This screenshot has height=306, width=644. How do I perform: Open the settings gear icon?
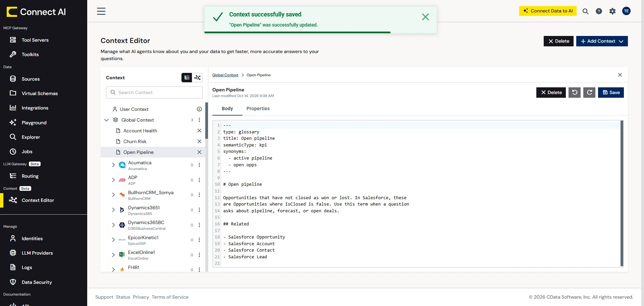tap(612, 11)
